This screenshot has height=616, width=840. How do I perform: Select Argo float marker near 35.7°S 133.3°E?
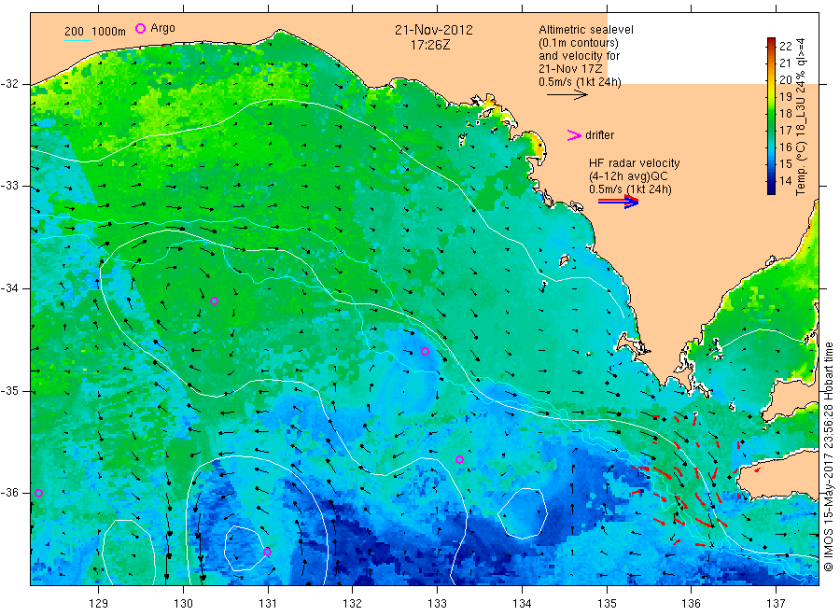(x=459, y=459)
